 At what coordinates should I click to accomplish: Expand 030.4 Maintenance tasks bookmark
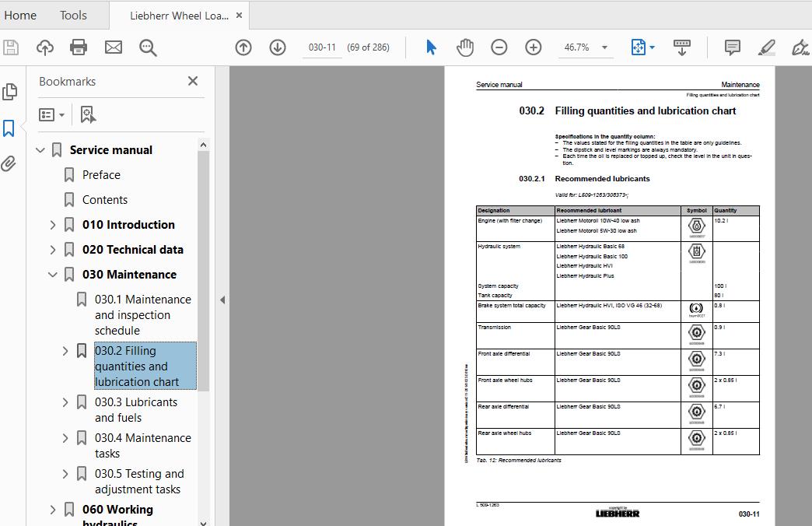tap(65, 438)
